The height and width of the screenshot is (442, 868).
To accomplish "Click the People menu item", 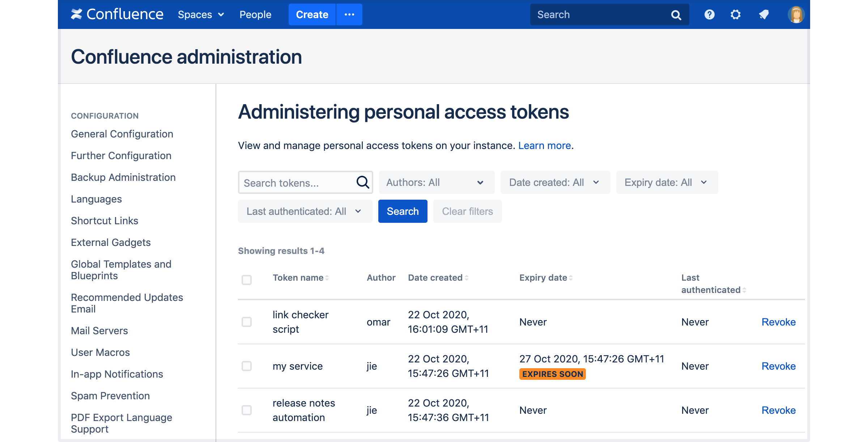I will click(255, 14).
